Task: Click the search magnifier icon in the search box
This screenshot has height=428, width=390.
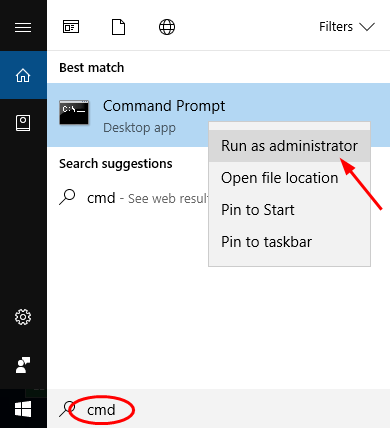Action: tap(66, 409)
